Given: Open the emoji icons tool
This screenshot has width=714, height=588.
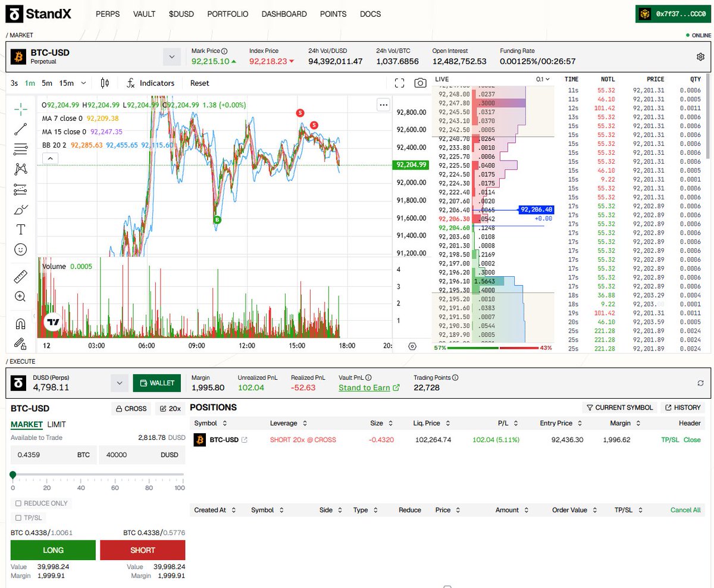Looking at the screenshot, I should click(x=20, y=250).
